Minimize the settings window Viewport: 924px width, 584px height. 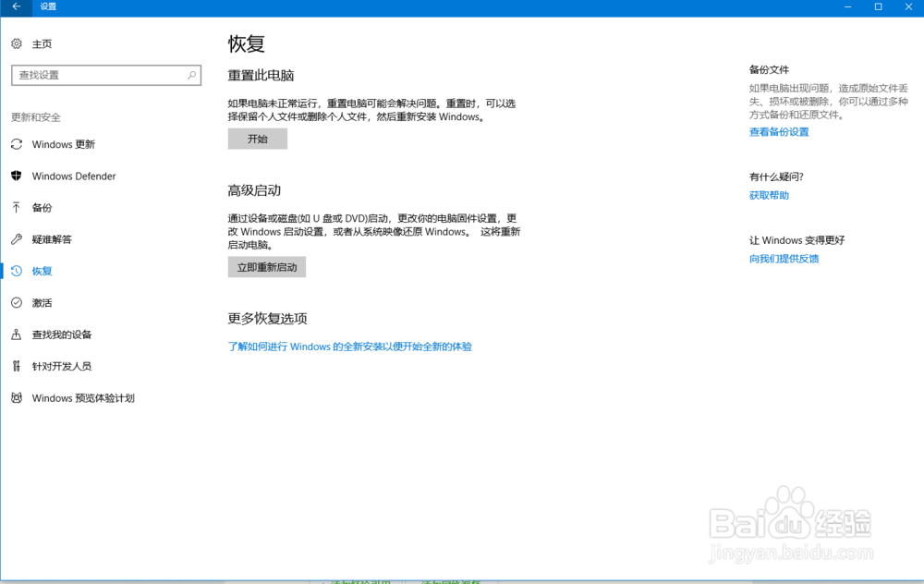coord(848,6)
